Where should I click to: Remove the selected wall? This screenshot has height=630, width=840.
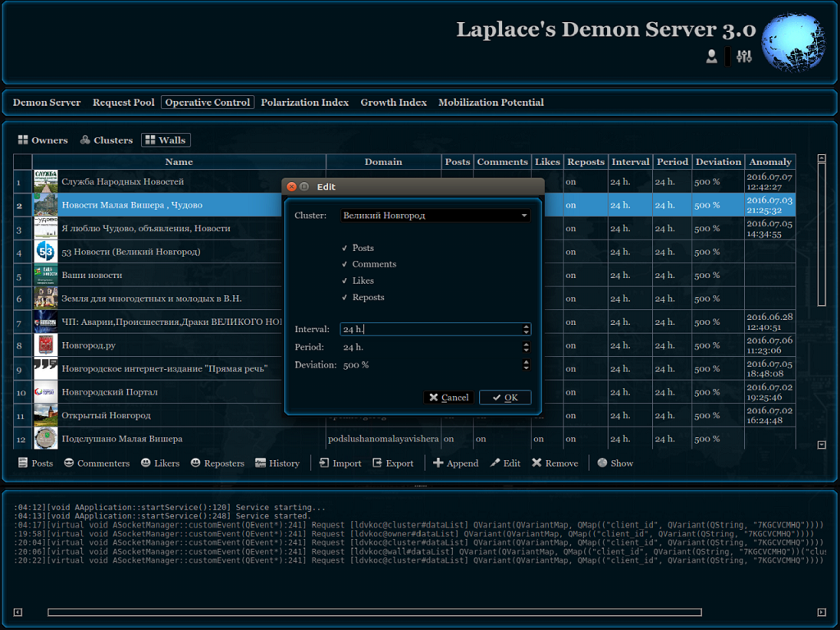click(x=555, y=463)
